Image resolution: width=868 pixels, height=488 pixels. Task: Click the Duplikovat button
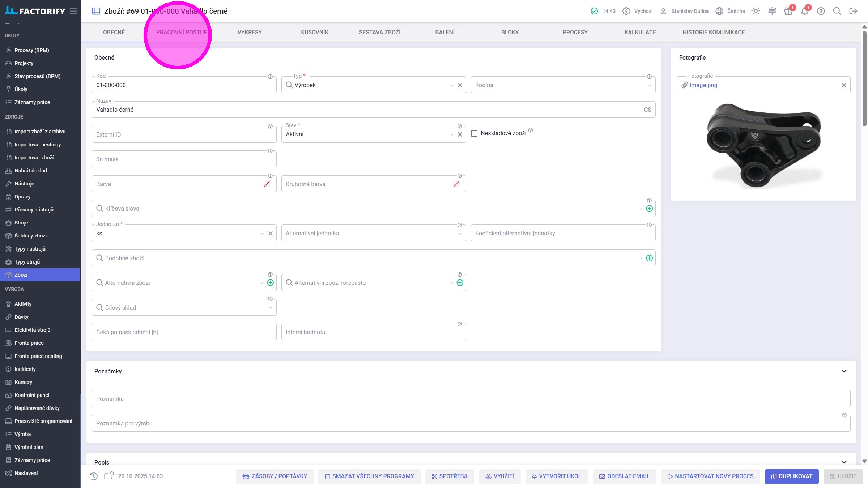[792, 476]
